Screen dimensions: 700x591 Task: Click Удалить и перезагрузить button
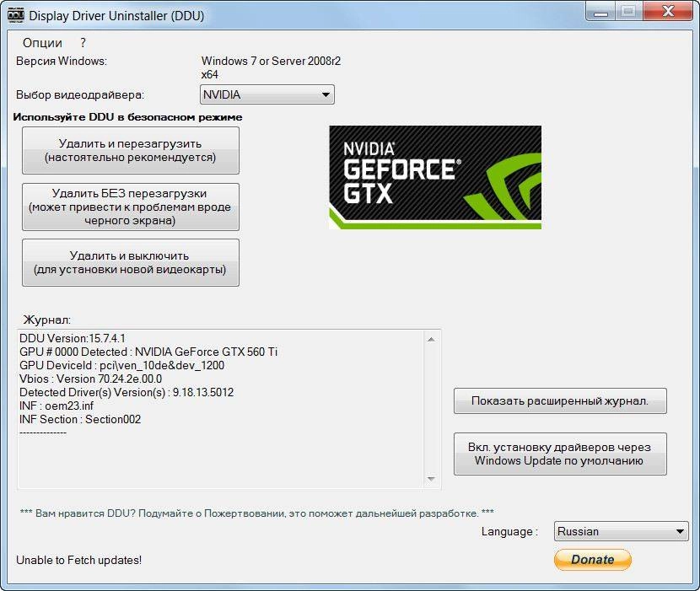tap(131, 150)
